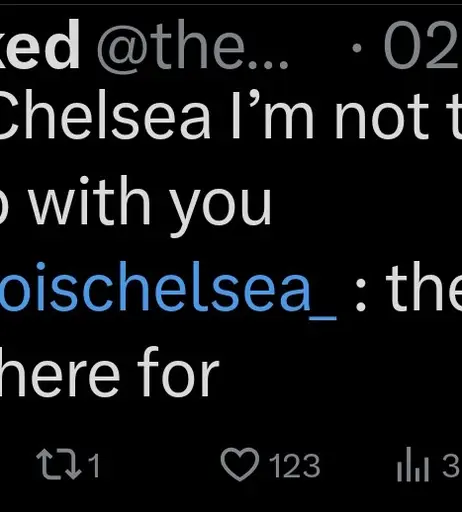Click the ellipsis at the end of the truncated handle

tap(268, 64)
